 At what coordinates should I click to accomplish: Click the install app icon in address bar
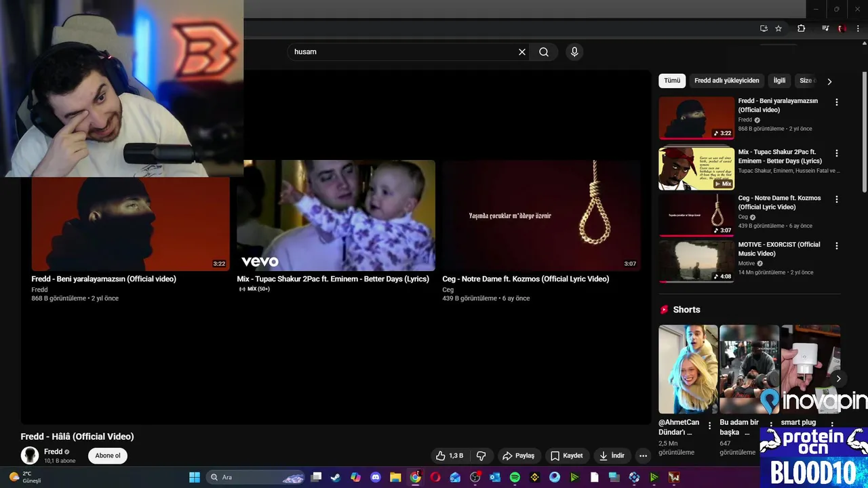pyautogui.click(x=764, y=28)
